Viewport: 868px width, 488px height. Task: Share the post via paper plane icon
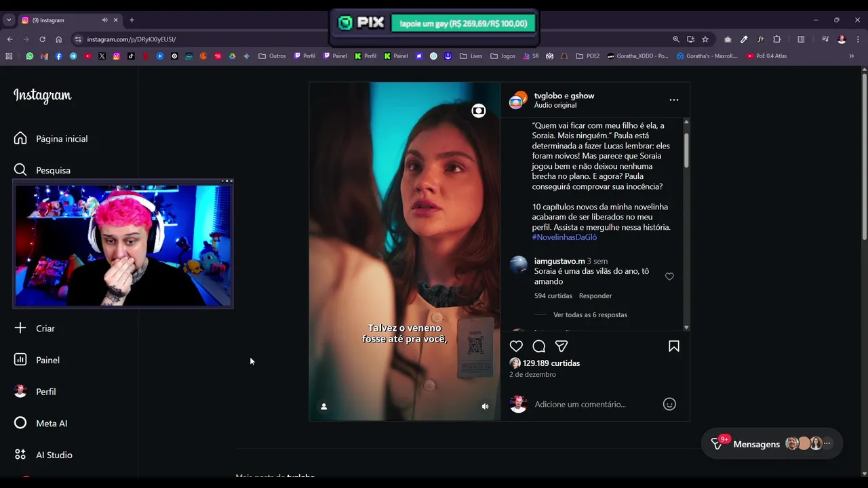pos(561,346)
